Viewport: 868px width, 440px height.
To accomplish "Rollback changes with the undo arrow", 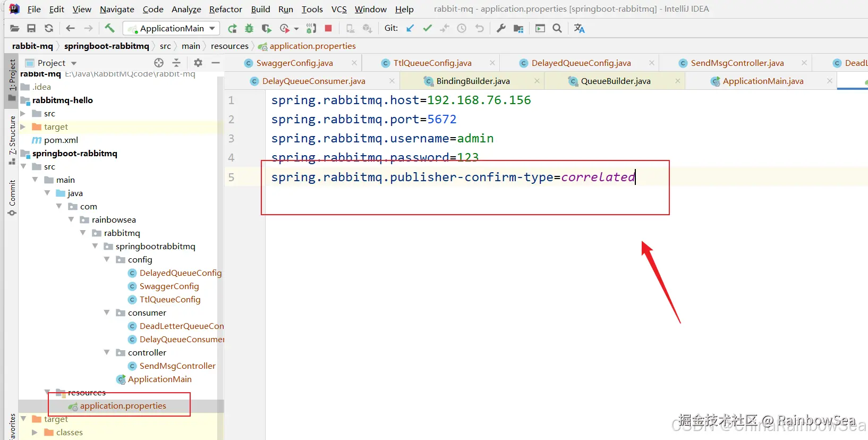I will [x=480, y=28].
